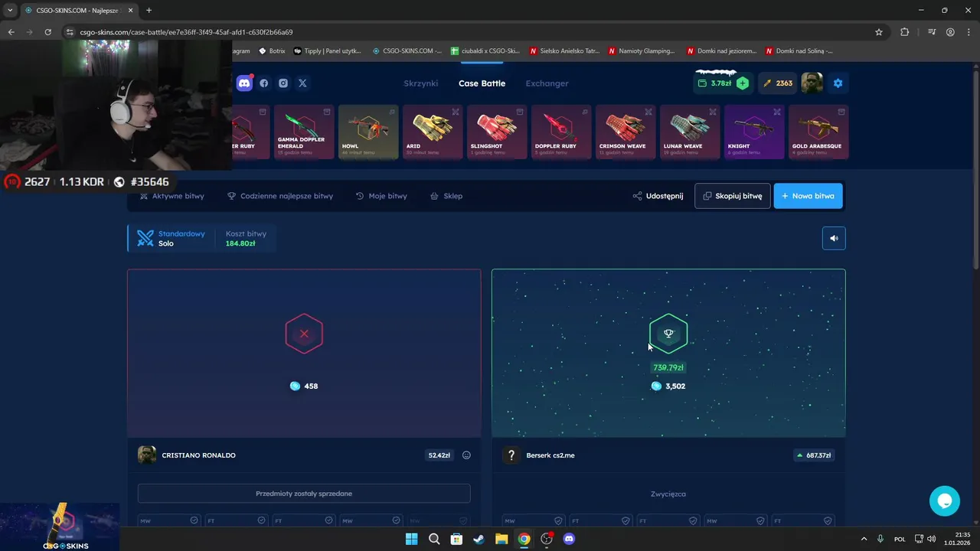Click the Berserk cs2.me player name
The height and width of the screenshot is (551, 980).
point(550,455)
